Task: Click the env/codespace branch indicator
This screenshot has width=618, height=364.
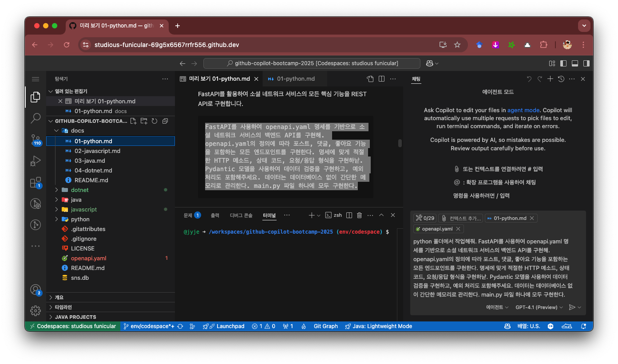Action: click(x=149, y=326)
